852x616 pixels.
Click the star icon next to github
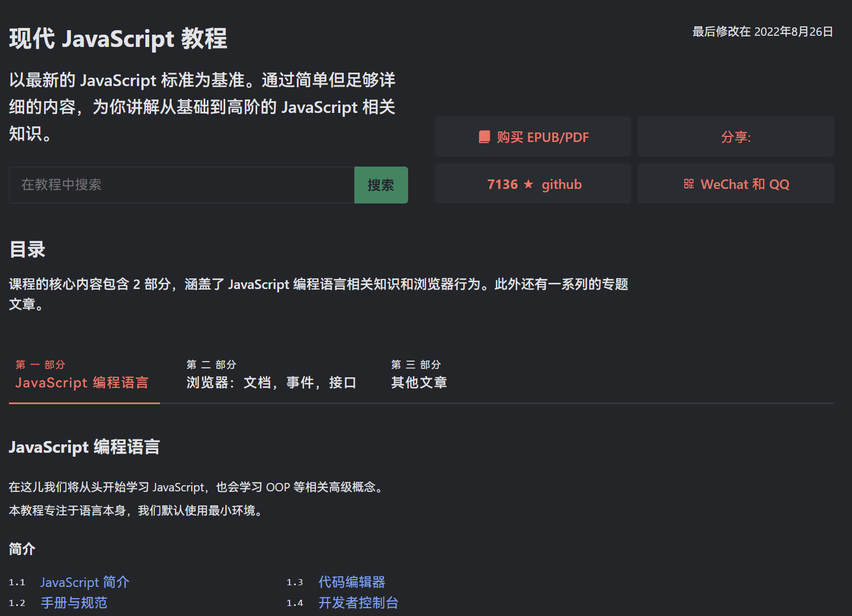point(528,184)
